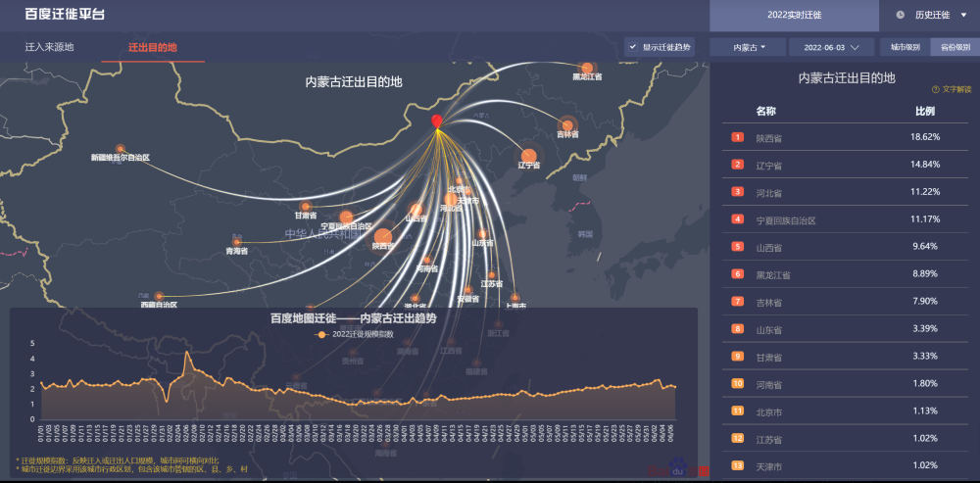Click the 青海省 marker on the map

coord(237,242)
